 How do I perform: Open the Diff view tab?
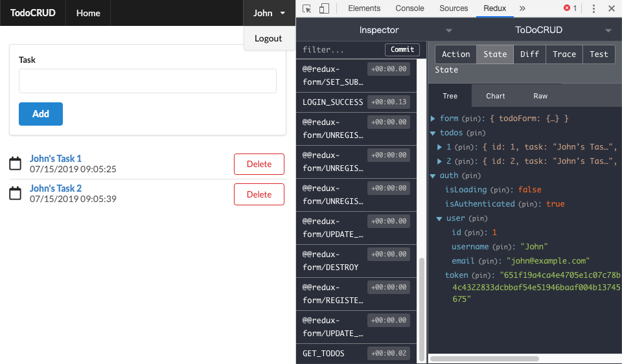(529, 54)
